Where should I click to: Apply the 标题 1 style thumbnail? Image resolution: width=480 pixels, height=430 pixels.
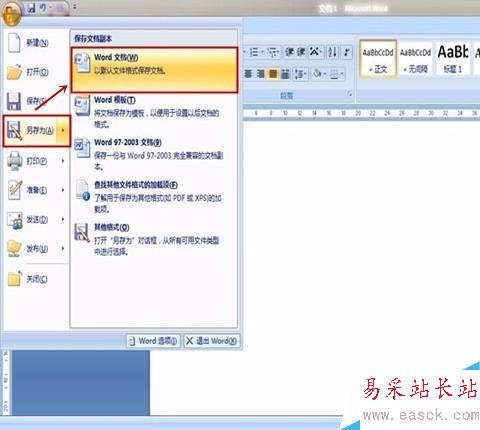pos(453,59)
